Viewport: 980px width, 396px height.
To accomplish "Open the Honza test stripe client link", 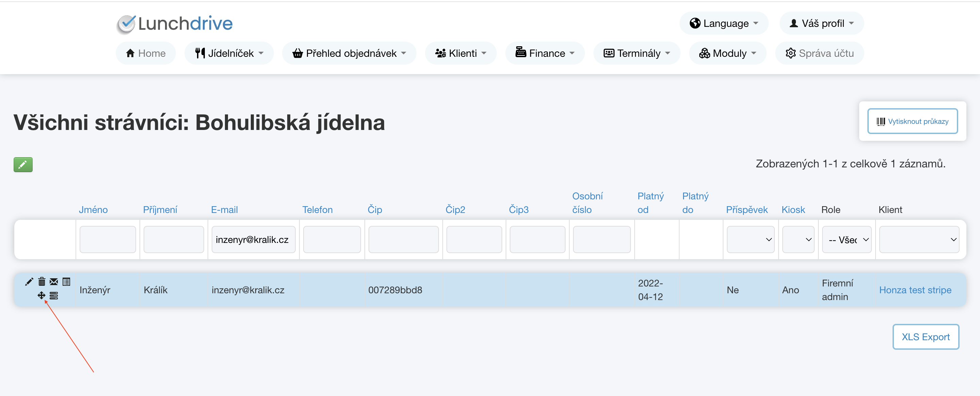I will click(915, 290).
